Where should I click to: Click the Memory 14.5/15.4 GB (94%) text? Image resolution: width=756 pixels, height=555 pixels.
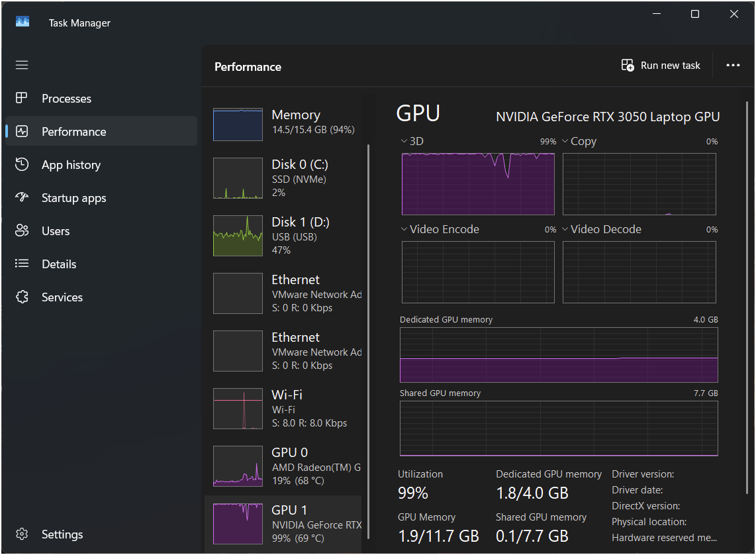click(313, 130)
